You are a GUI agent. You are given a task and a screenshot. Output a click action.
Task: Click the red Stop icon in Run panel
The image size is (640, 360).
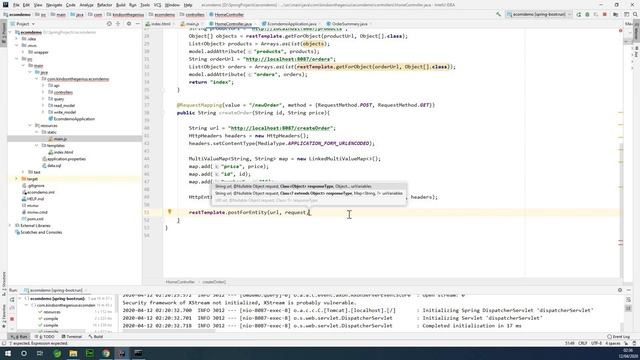coord(12,319)
